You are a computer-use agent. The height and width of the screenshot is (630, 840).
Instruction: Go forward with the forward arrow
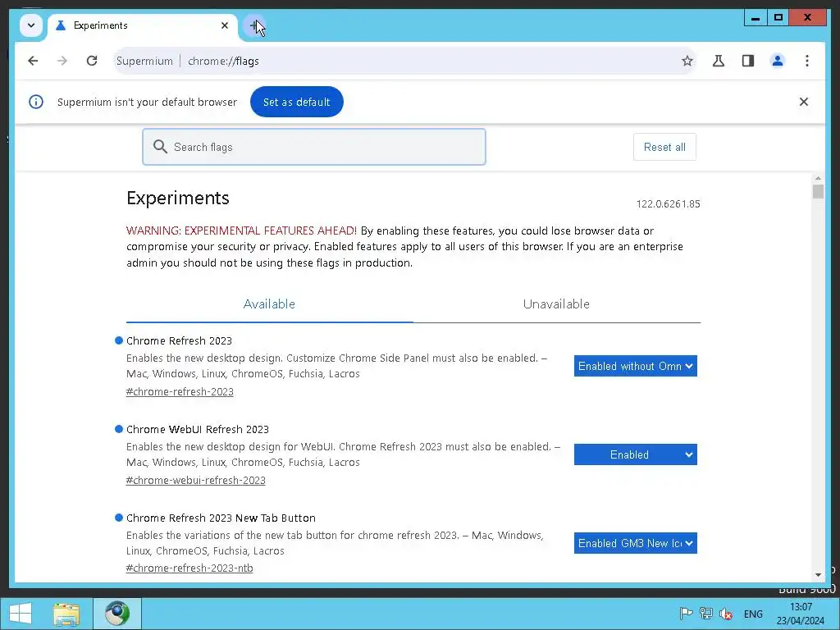[x=62, y=61]
